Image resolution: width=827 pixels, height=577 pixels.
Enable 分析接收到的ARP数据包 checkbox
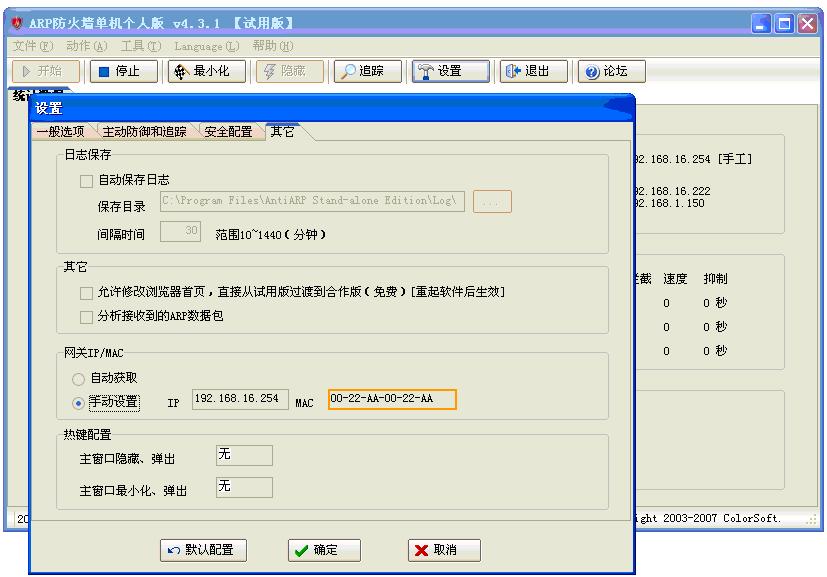pyautogui.click(x=86, y=317)
